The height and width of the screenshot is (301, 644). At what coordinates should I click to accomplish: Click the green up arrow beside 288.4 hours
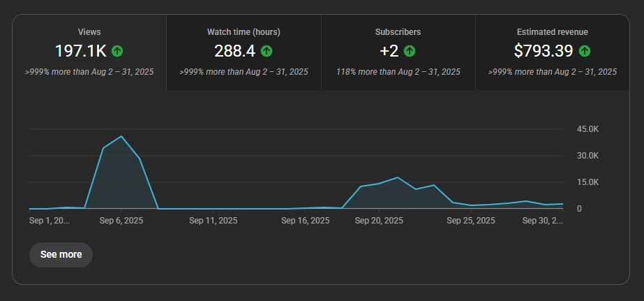pyautogui.click(x=267, y=51)
